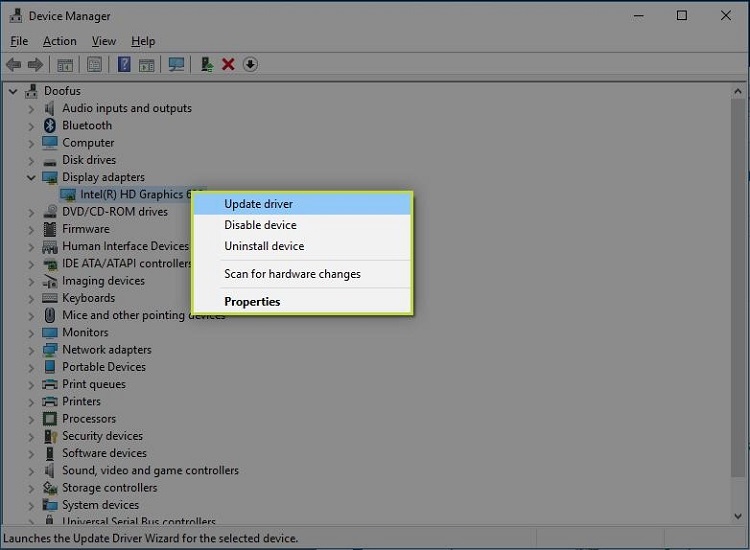
Task: Expand the Audio inputs and outputs category
Action: pos(31,108)
